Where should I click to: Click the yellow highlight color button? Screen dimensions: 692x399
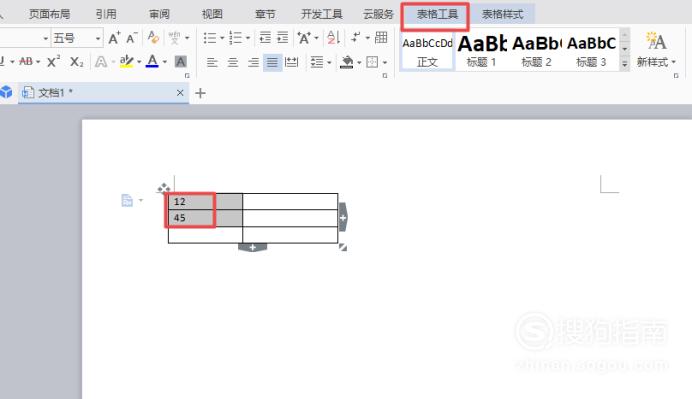tap(126, 61)
